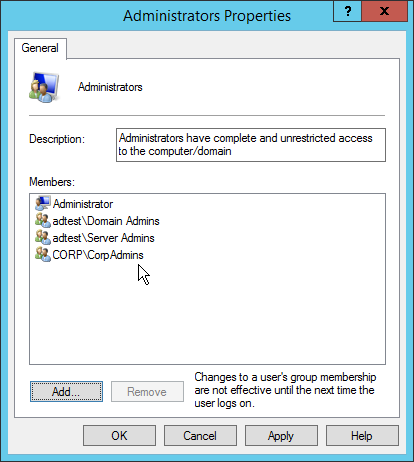Switch to the General tab
The image size is (414, 462).
[x=40, y=48]
